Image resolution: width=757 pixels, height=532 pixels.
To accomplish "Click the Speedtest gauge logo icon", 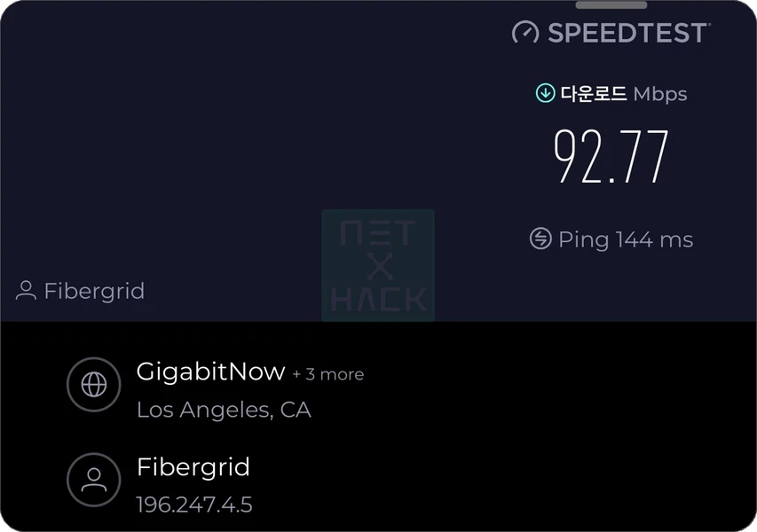I will tap(525, 33).
